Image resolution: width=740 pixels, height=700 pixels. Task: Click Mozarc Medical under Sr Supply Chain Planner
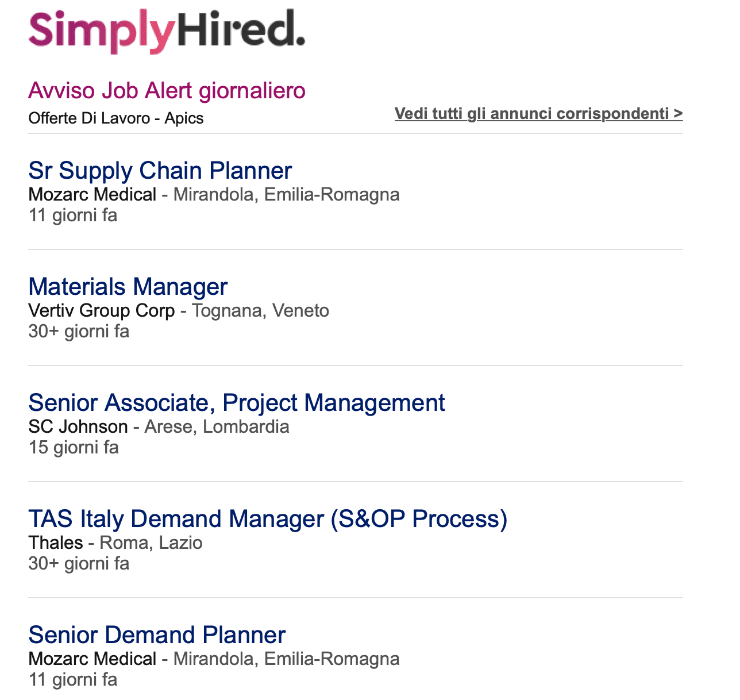(92, 195)
